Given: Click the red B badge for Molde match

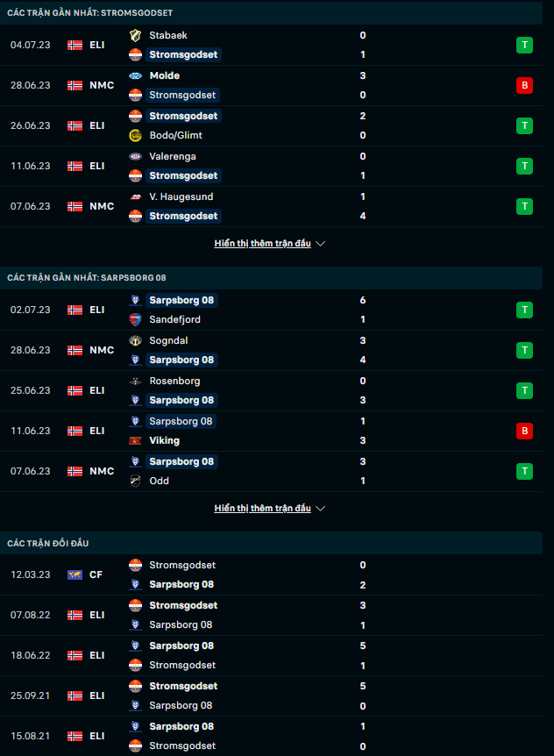Looking at the screenshot, I should tap(524, 85).
